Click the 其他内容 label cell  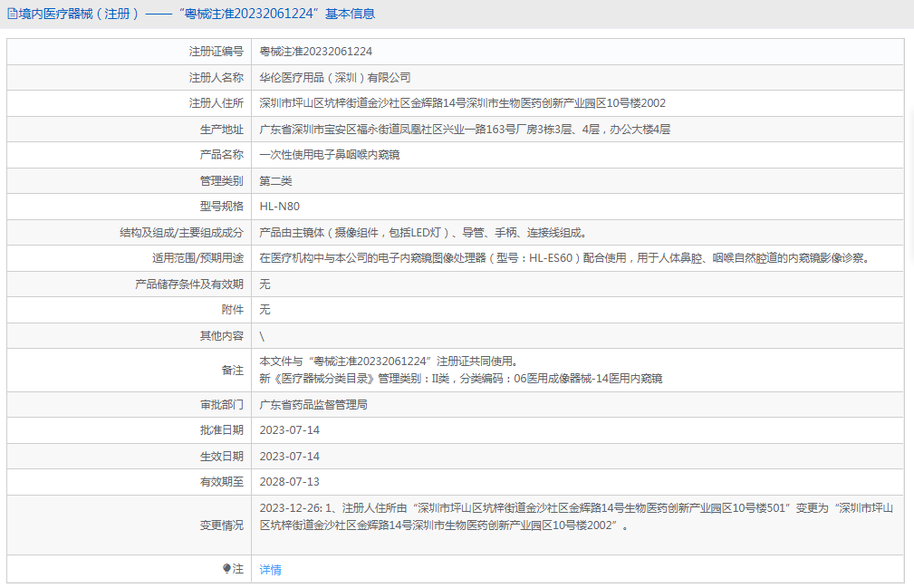tap(222, 335)
